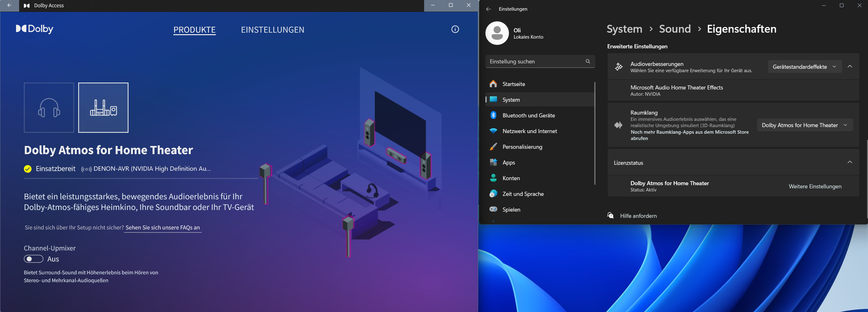The height and width of the screenshot is (312, 868).
Task: Switch to the PRODUKTE tab
Action: coord(194,30)
